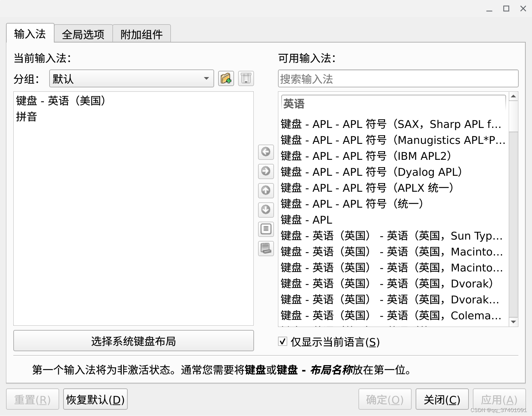Move selected input method down

(265, 210)
